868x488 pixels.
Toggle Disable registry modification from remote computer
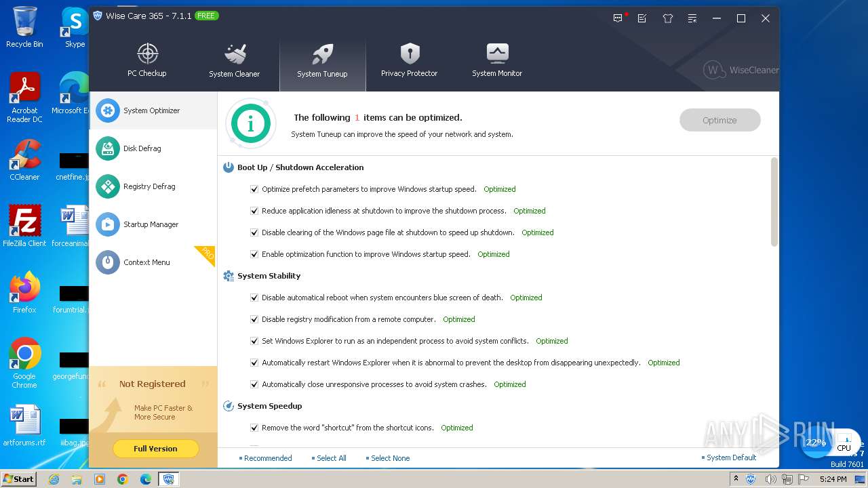pos(254,319)
